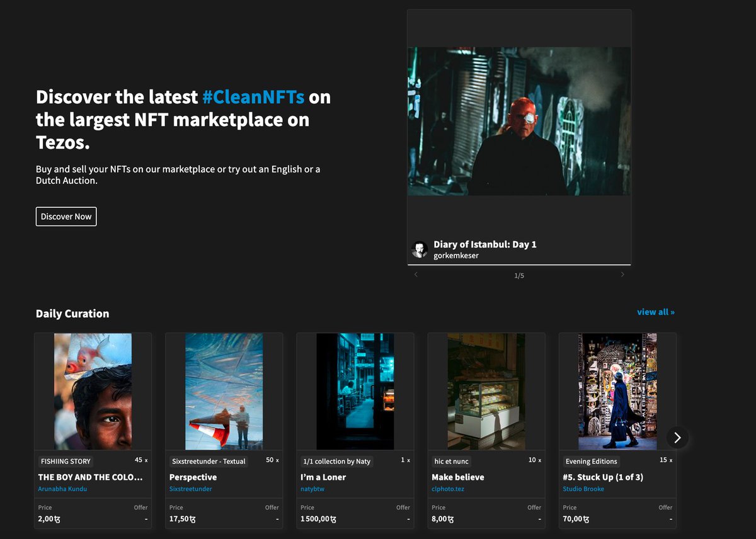Open the Perspective artwork thumbnail
Image resolution: width=756 pixels, height=539 pixels.
(224, 392)
